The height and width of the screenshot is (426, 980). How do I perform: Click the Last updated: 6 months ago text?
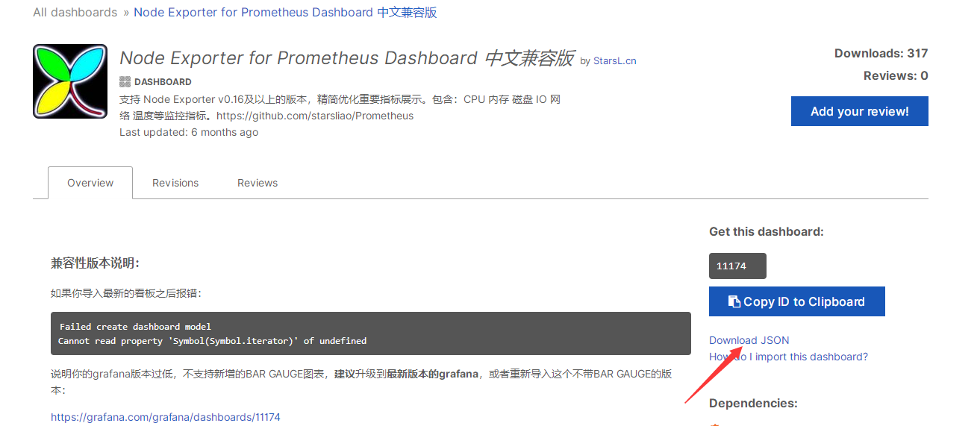coord(189,132)
